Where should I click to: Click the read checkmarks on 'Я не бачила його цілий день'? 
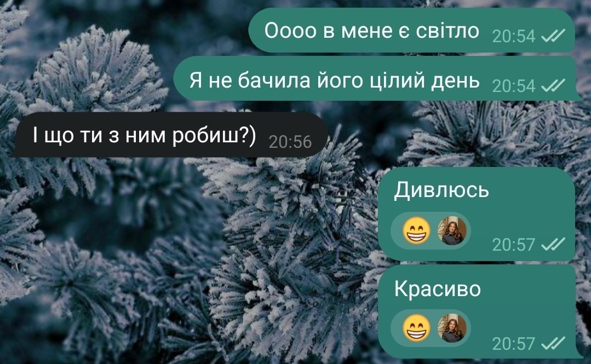point(553,85)
